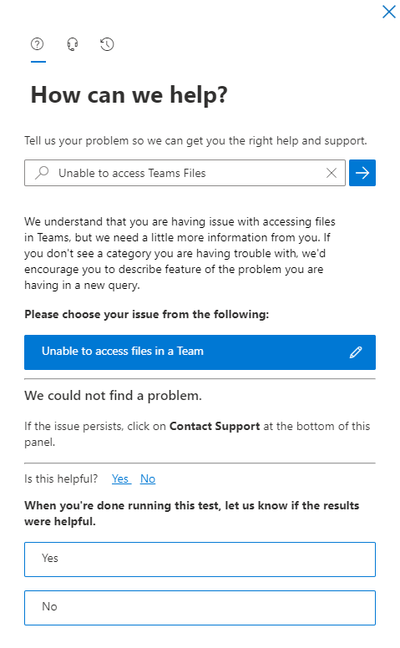The width and height of the screenshot is (400, 648).
Task: Choose the large 'Yes' results button
Action: [x=200, y=559]
